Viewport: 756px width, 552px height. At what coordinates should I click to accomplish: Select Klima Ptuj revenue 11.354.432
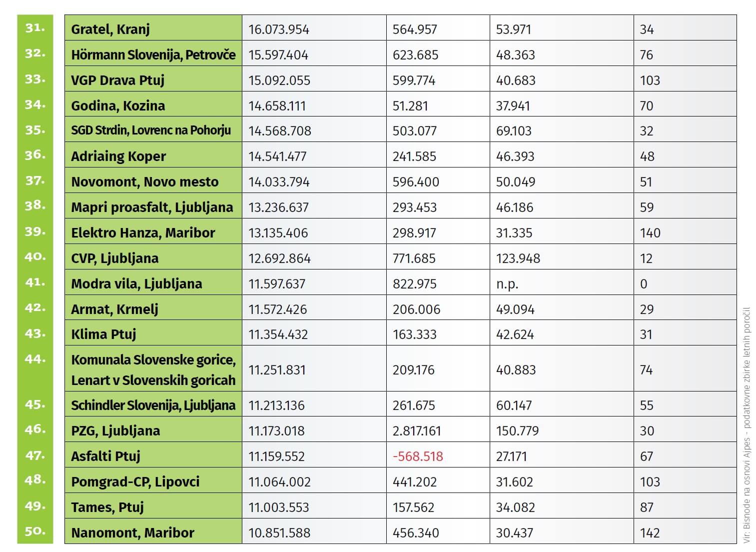[278, 334]
